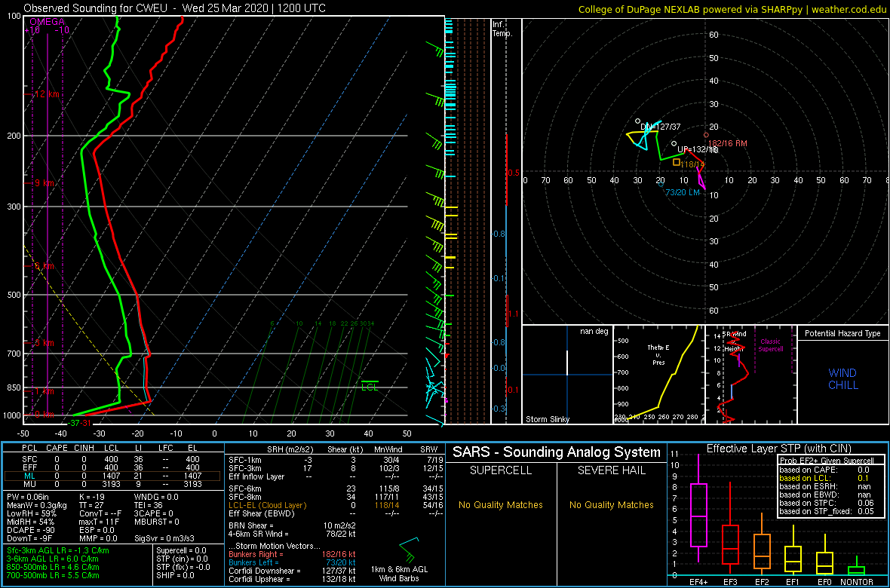
Task: Click the 'DCAPE = -90' value
Action: (29, 530)
